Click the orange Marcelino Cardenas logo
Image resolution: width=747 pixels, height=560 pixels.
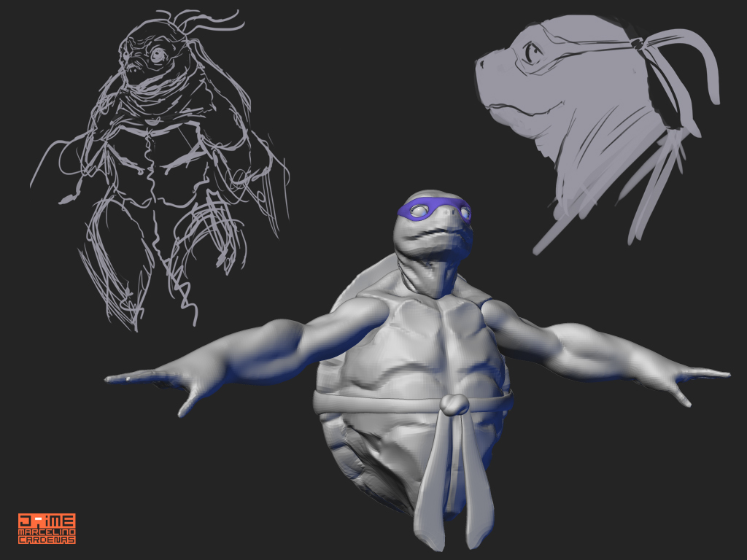click(47, 529)
